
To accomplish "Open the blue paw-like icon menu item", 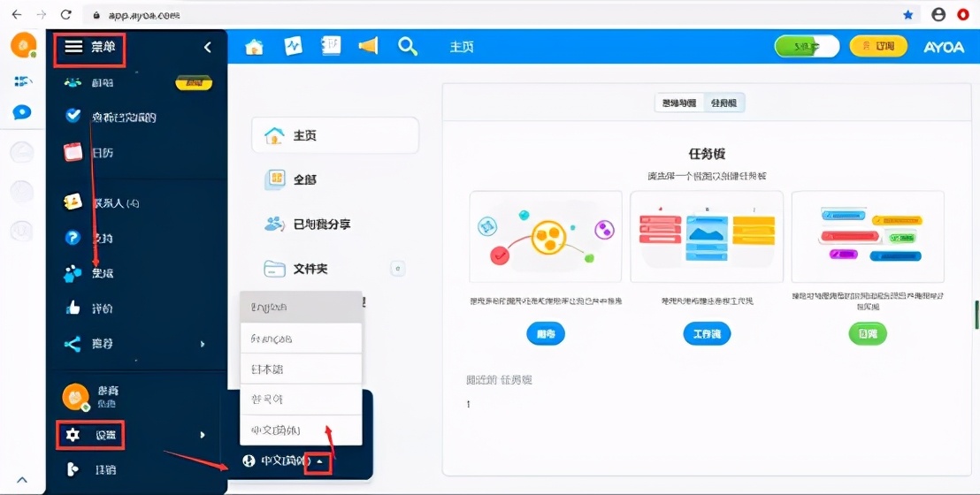I will coord(73,273).
